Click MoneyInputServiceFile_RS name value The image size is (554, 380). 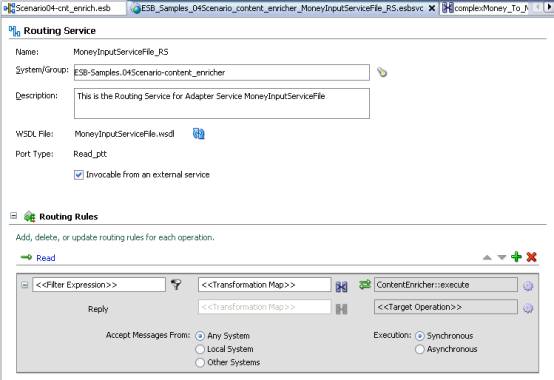point(121,52)
